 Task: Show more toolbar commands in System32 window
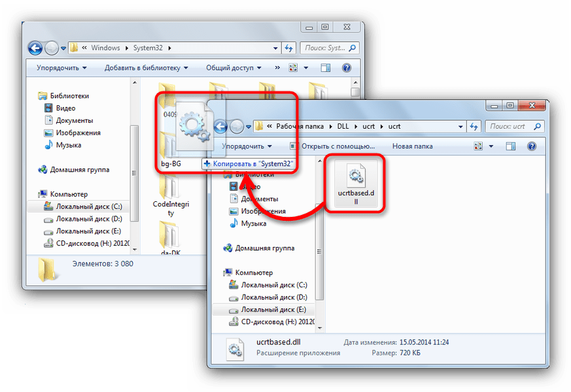[x=277, y=68]
